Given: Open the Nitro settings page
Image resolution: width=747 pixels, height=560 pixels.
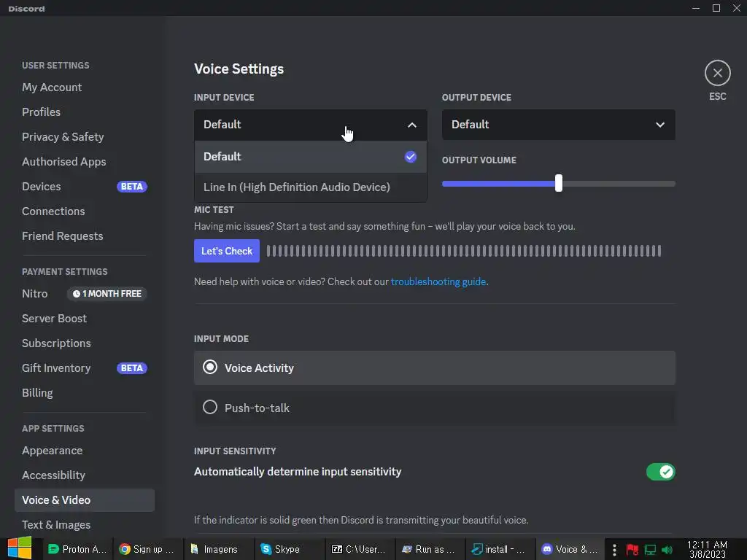Looking at the screenshot, I should (35, 294).
